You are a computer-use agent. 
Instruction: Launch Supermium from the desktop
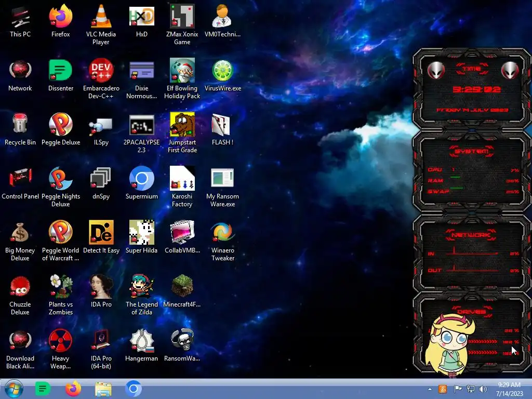141,178
